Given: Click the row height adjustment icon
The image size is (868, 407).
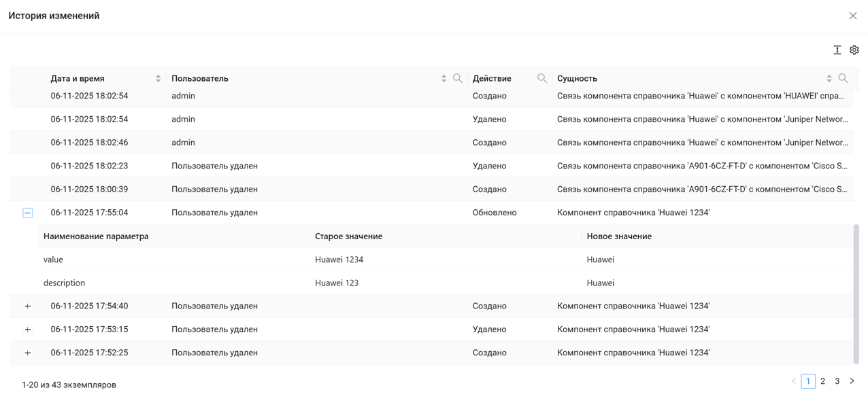Looking at the screenshot, I should point(837,50).
